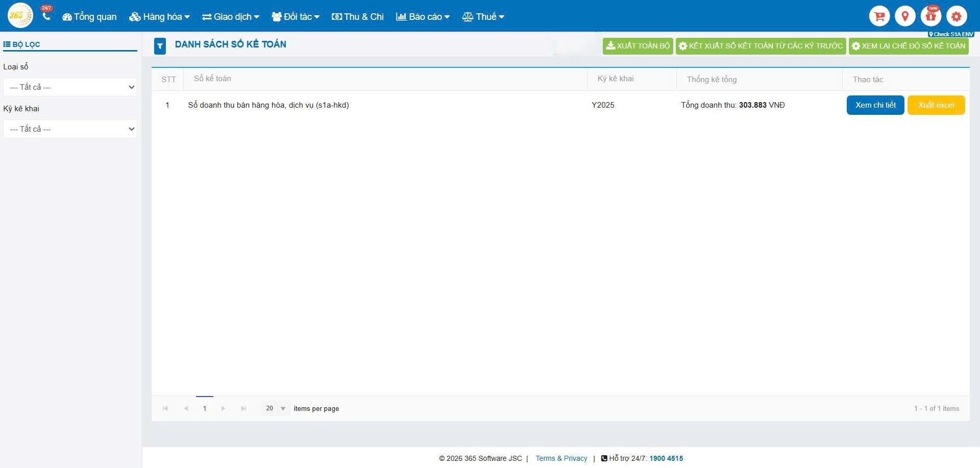Open the Terms & Privacy link

[x=561, y=458]
